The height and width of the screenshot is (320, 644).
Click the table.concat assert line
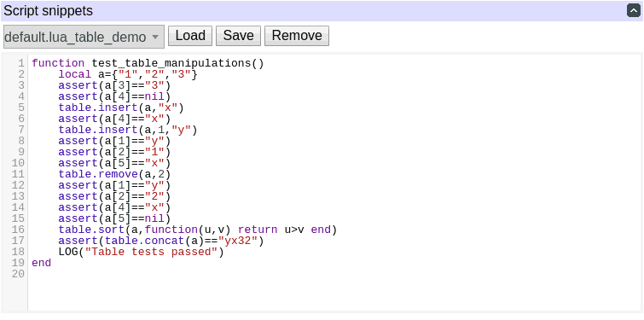click(161, 241)
